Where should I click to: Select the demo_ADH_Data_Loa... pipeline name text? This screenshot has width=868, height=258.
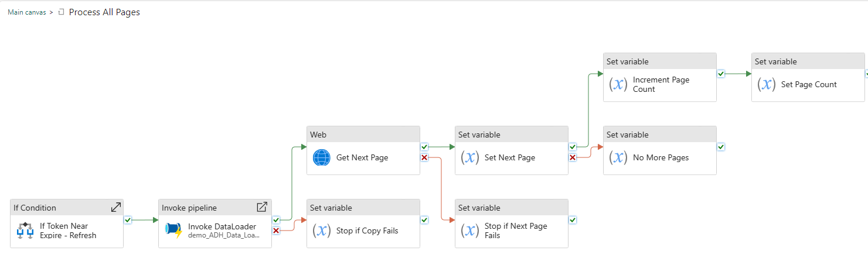224,236
